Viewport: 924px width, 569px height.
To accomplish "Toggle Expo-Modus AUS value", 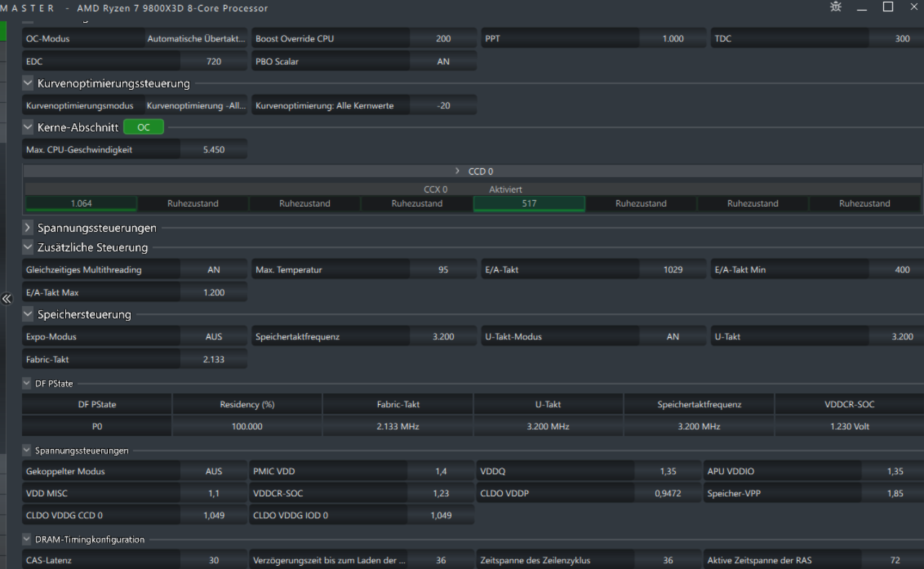I will click(x=213, y=337).
